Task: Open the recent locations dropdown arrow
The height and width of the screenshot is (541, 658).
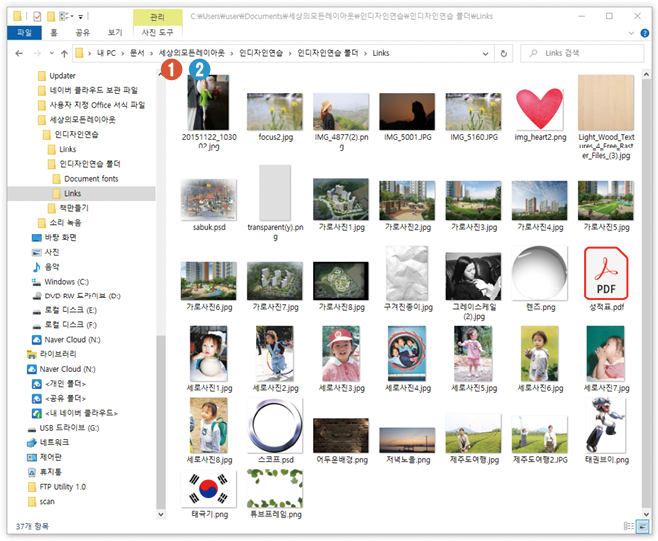Action: coord(52,53)
